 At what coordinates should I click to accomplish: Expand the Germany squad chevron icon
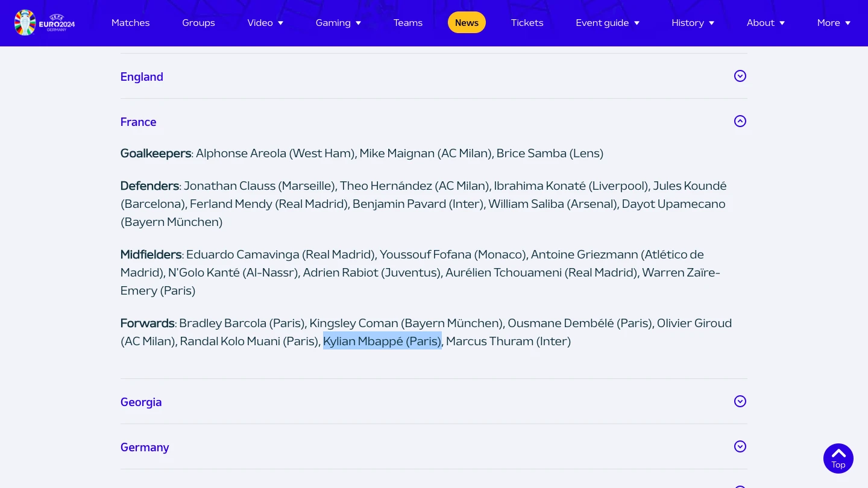click(x=740, y=446)
